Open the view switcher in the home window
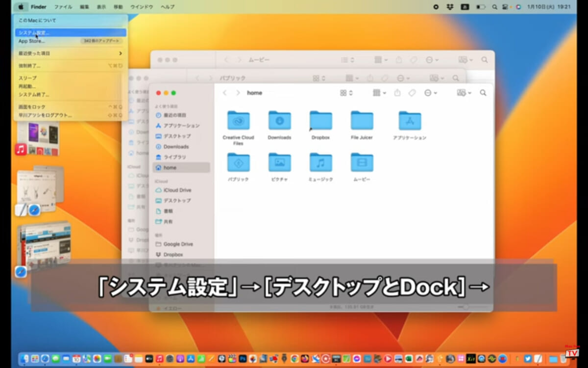This screenshot has width=588, height=368. pos(346,93)
